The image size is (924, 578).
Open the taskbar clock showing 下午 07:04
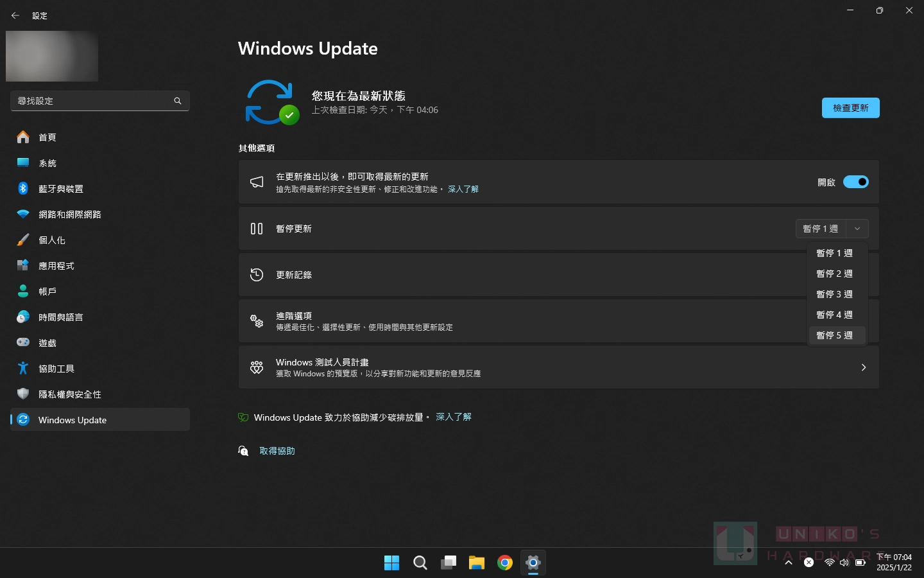(894, 563)
